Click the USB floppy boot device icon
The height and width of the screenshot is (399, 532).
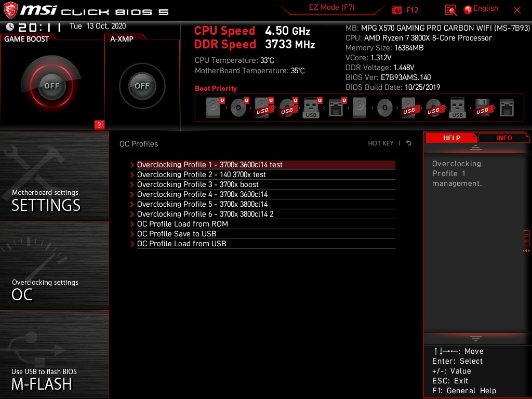click(482, 108)
